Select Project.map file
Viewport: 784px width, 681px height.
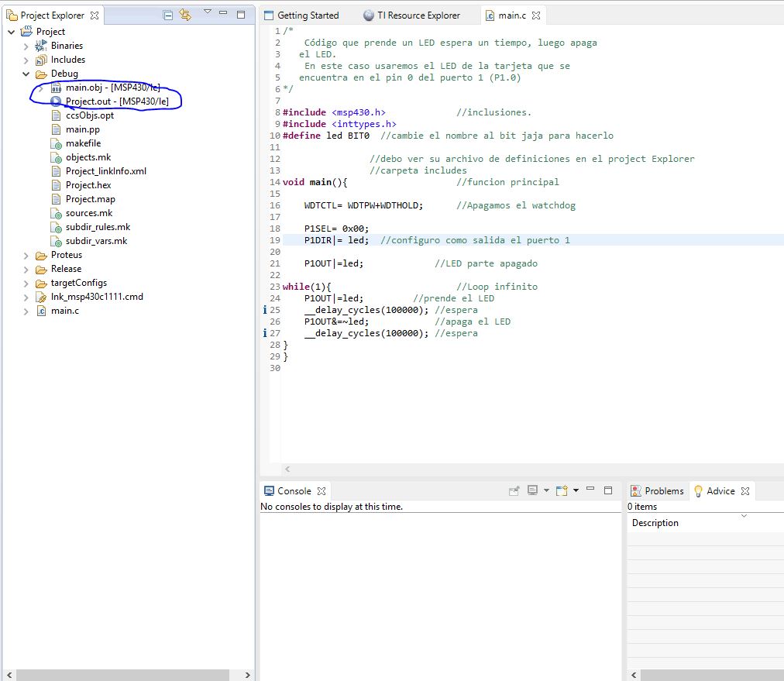91,200
